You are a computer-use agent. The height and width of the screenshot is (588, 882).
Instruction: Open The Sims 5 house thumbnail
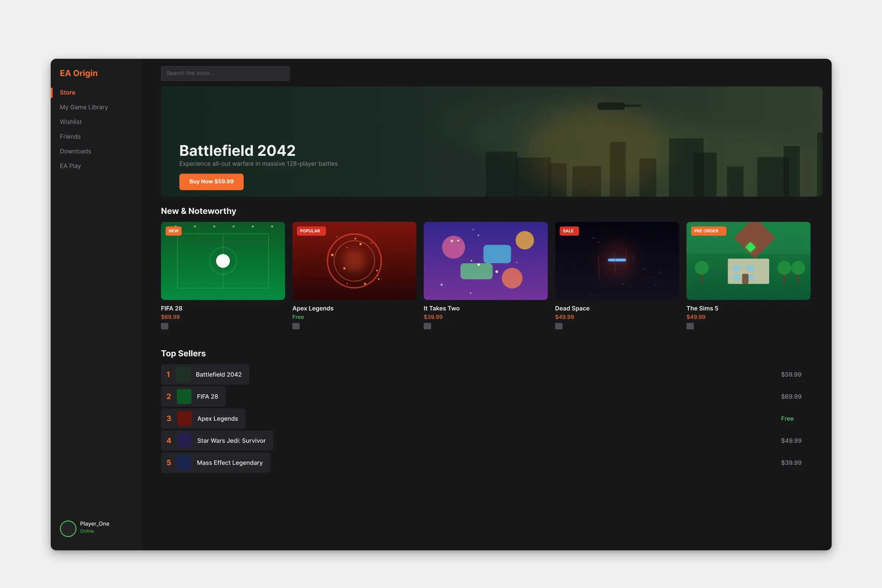click(748, 261)
